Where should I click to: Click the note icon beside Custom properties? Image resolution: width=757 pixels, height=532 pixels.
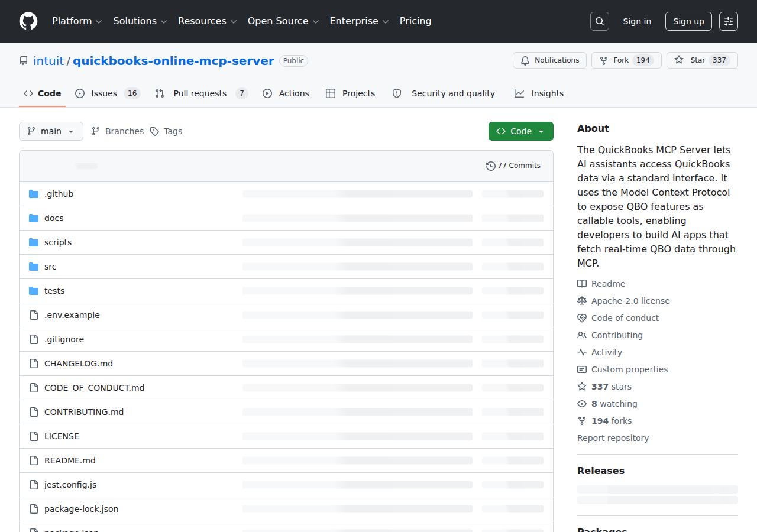(582, 369)
